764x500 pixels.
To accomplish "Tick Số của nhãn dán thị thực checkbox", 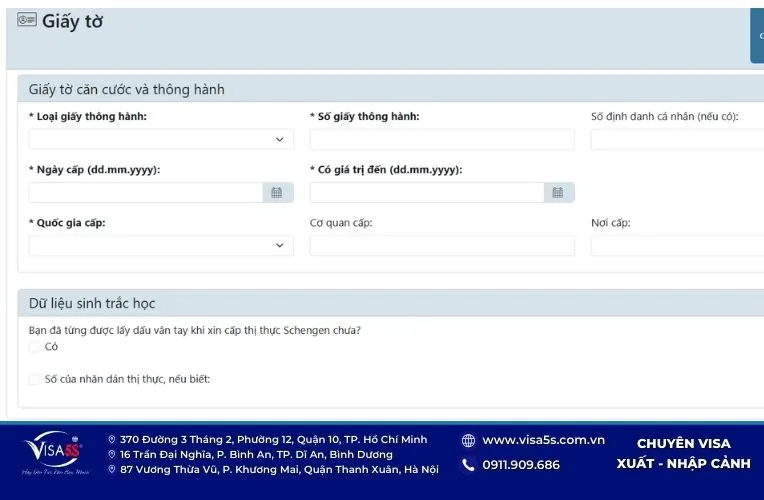I will tap(35, 379).
